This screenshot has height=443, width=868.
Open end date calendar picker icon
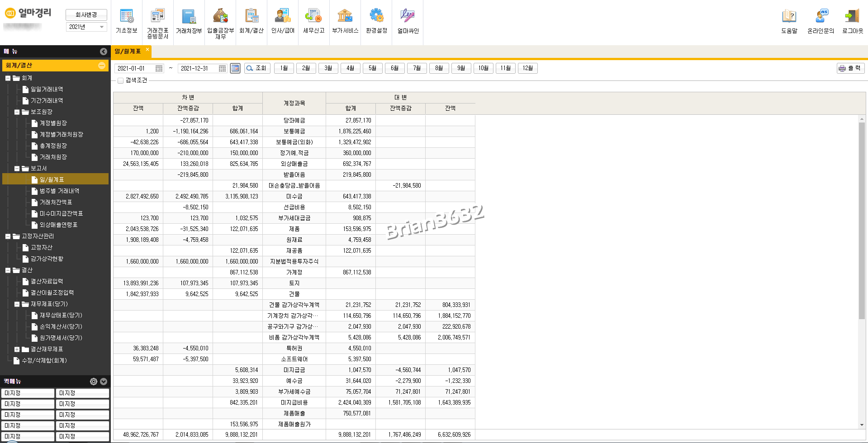tap(223, 68)
